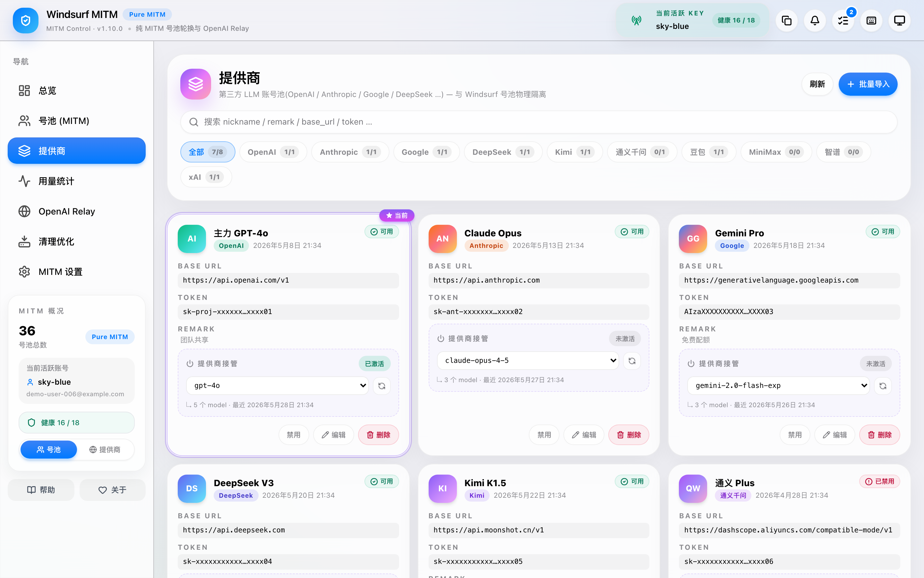Filter providers by xAI
The height and width of the screenshot is (578, 924).
206,177
